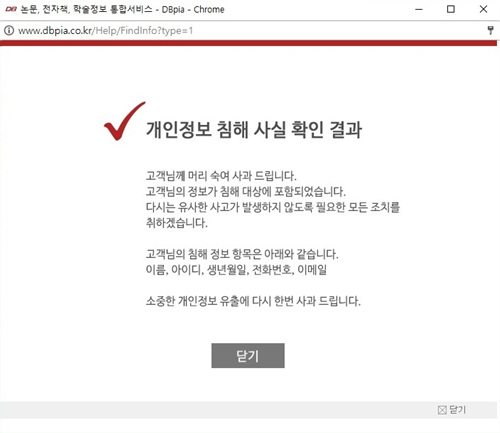Click the window title text ending DBpia - Chrome
Screen dimensions: 500x433
(x=122, y=9)
